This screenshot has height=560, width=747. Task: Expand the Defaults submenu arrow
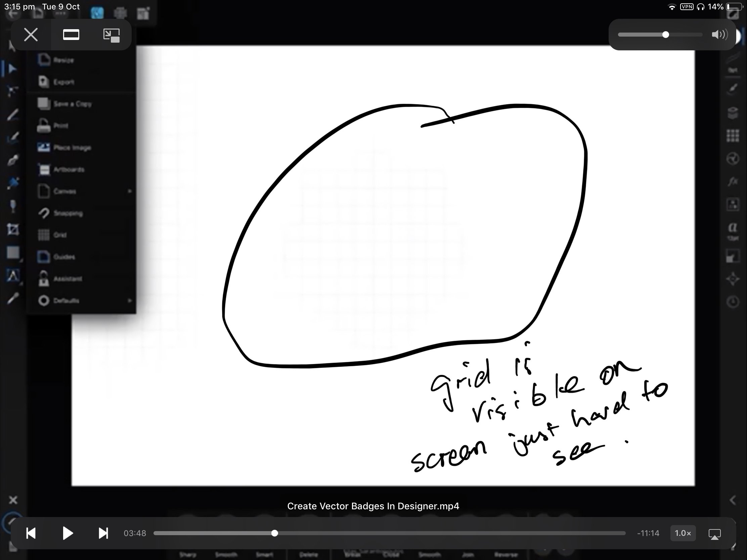130,301
